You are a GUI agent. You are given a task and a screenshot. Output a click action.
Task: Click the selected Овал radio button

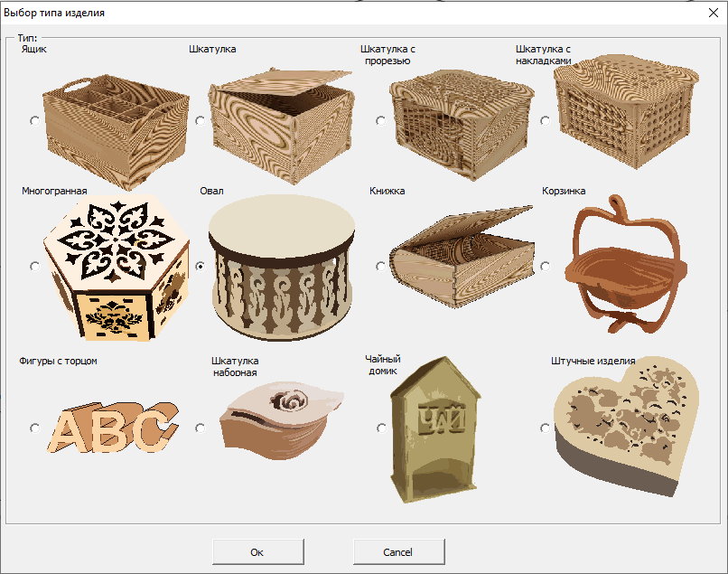click(201, 267)
